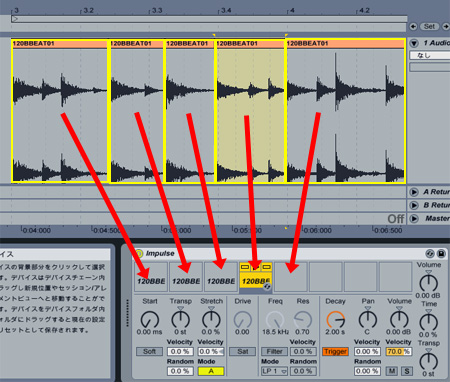The height and width of the screenshot is (382, 450).
Task: Toggle the Soft button
Action: pos(149,351)
